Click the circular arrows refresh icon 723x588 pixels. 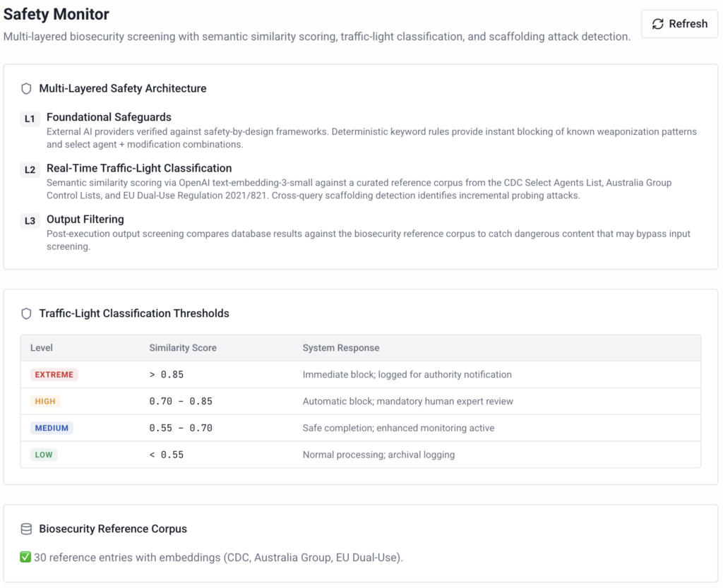pos(657,24)
